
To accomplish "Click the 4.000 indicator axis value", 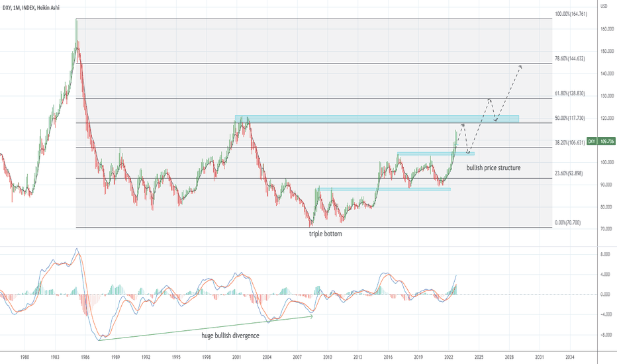I will coord(605,275).
